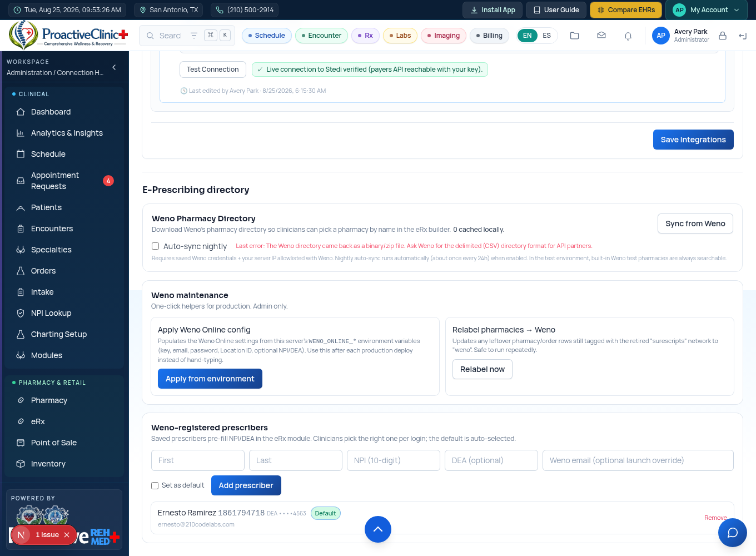Click the logout arrow icon
The image size is (756, 556).
(x=743, y=36)
